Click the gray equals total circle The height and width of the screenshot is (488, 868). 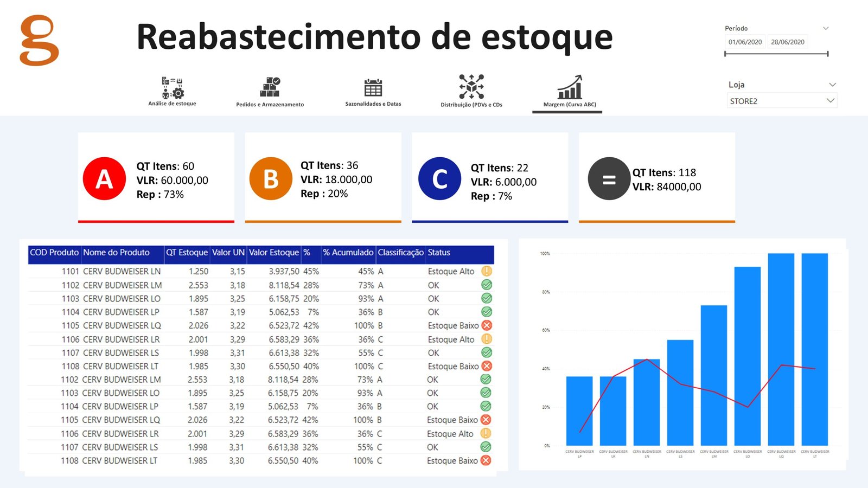(609, 179)
